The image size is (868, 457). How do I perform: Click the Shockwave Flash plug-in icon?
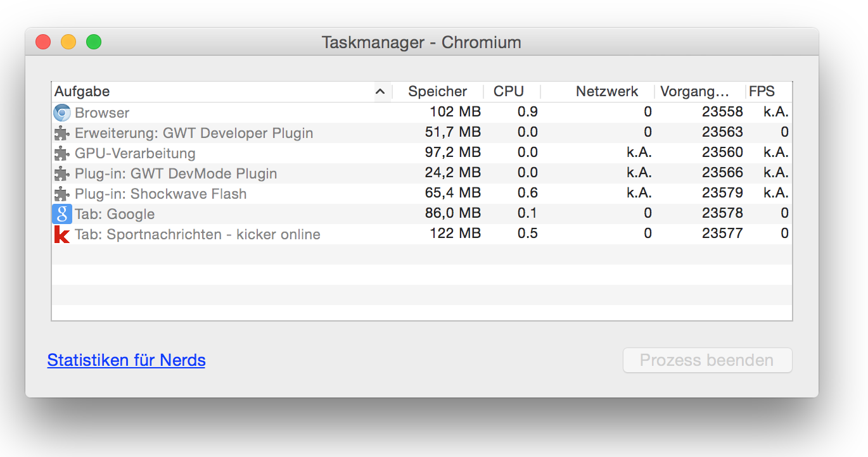coord(62,194)
